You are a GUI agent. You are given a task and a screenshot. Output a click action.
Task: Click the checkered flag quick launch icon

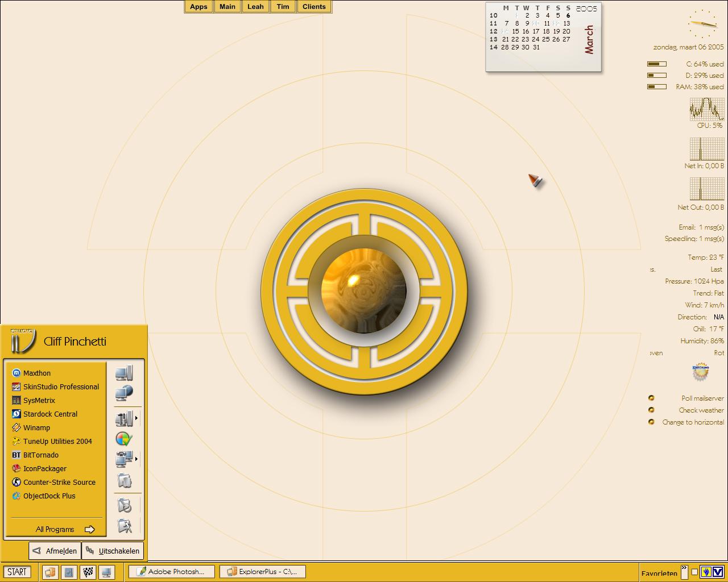pyautogui.click(x=88, y=572)
